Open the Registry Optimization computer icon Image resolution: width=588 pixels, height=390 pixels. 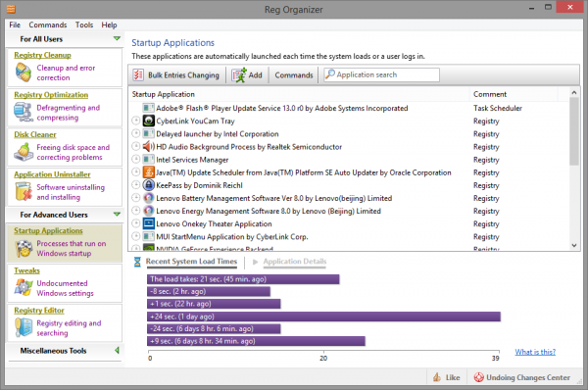click(x=24, y=112)
